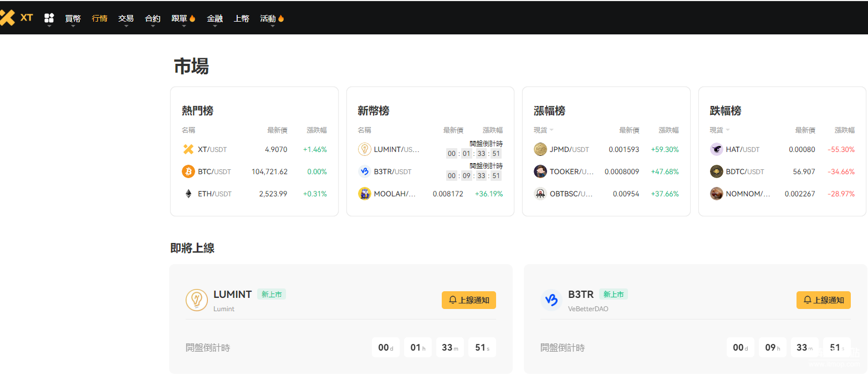The image size is (868, 375).
Task: Open the 買幣 dropdown menu
Action: [73, 18]
